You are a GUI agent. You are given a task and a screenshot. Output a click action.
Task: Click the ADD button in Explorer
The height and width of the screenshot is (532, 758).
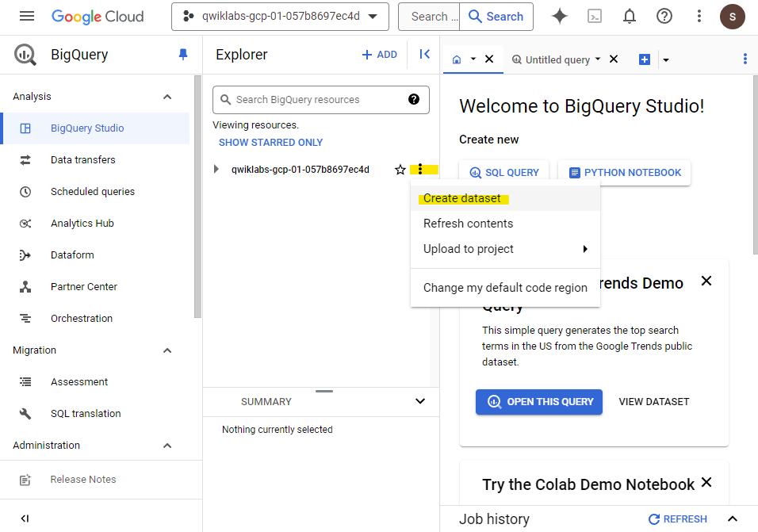[380, 55]
